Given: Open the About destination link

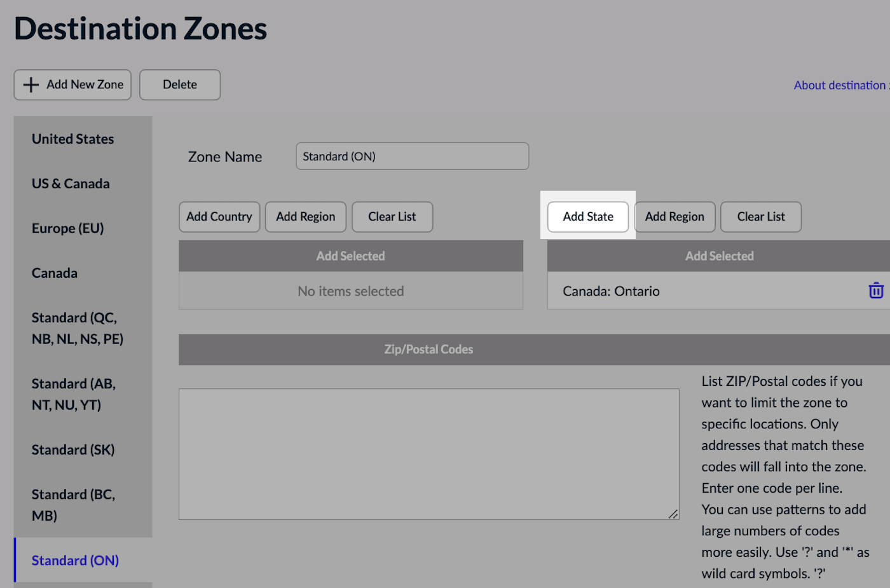Looking at the screenshot, I should [840, 85].
